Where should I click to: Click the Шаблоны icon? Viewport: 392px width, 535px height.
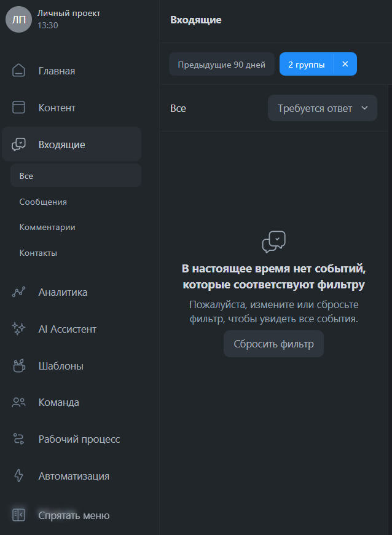coord(19,366)
